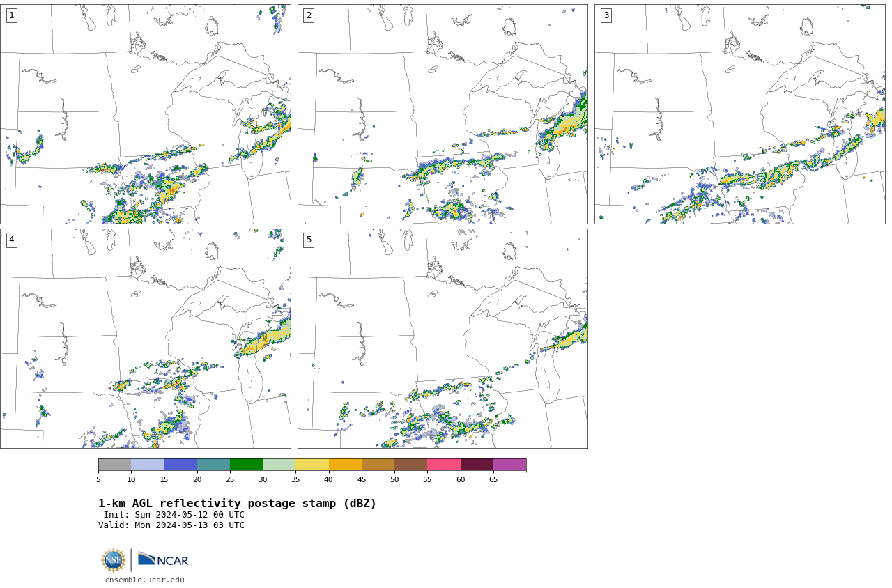Click the panel number 3 label box
The image size is (892, 588).
pyautogui.click(x=606, y=15)
